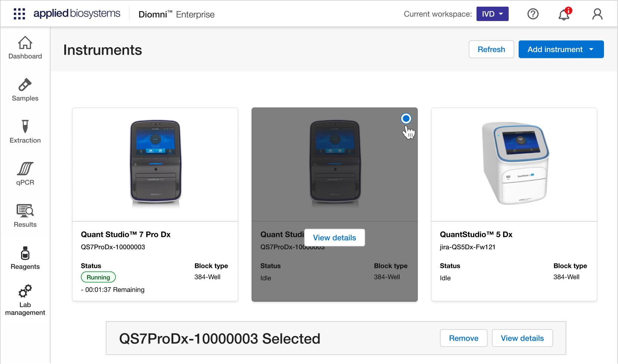The width and height of the screenshot is (618, 364).
Task: Open the help question mark icon
Action: pos(533,14)
